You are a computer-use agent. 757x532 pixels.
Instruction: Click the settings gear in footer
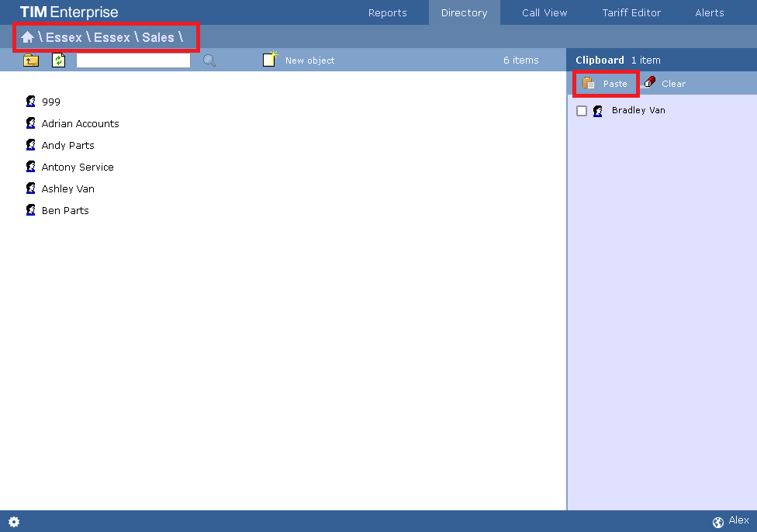(x=14, y=522)
